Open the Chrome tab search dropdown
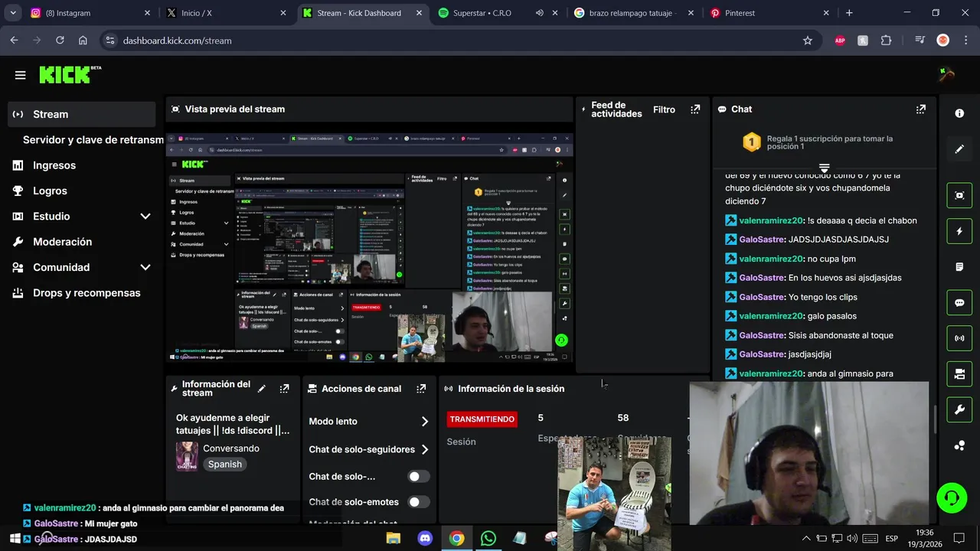This screenshot has width=980, height=551. [x=13, y=13]
